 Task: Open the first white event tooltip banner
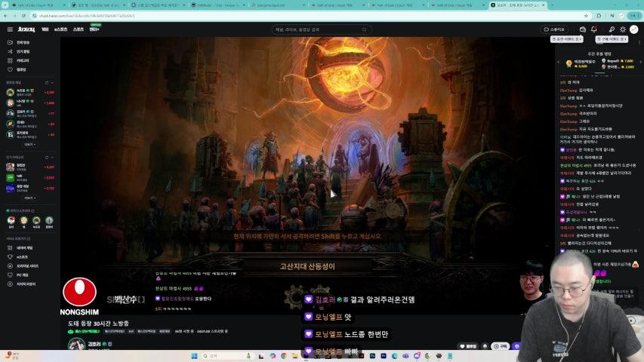coord(566,39)
